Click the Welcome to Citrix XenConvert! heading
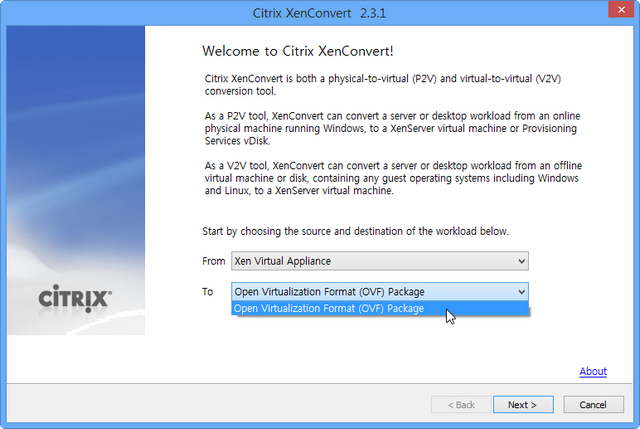 [298, 51]
